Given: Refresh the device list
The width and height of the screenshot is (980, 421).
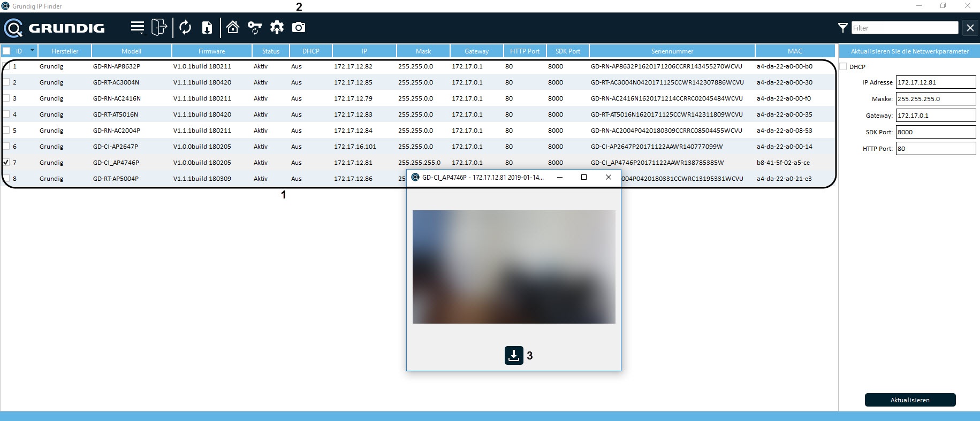Looking at the screenshot, I should (185, 27).
